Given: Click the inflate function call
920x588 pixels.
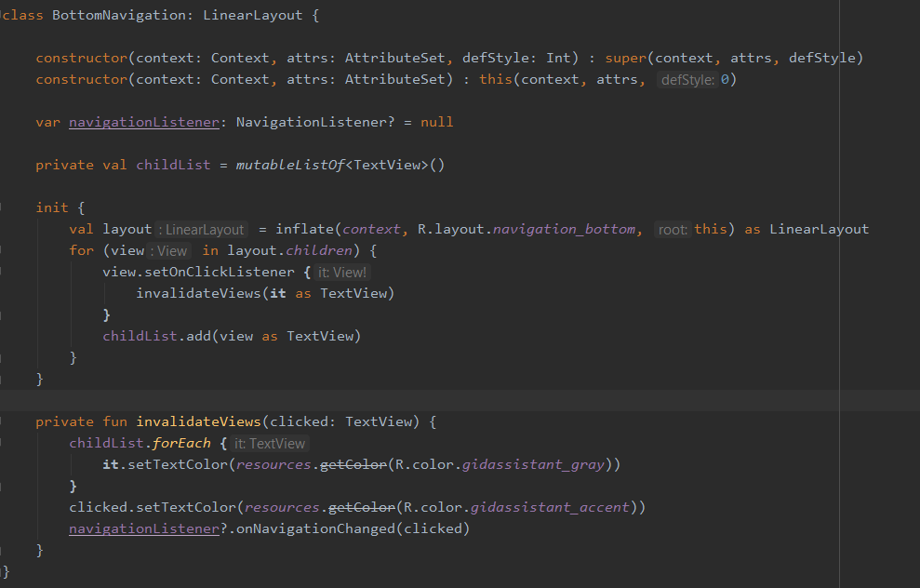Looking at the screenshot, I should click(x=304, y=229).
